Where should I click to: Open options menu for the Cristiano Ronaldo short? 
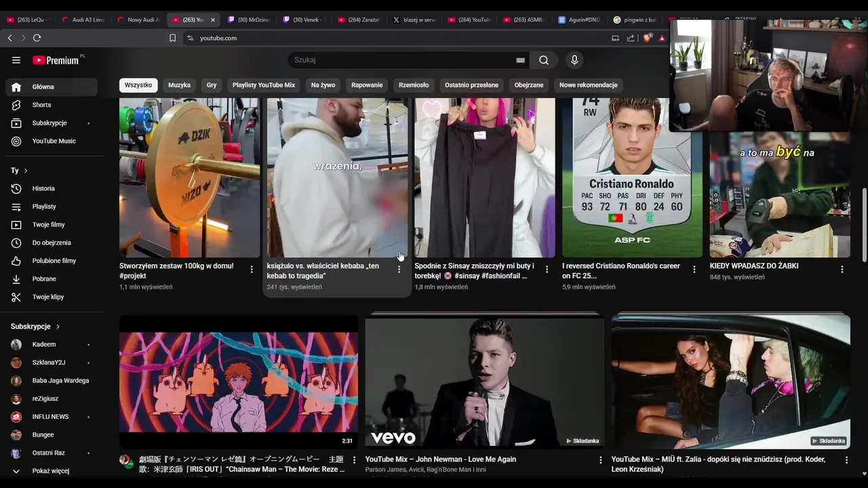pos(694,269)
